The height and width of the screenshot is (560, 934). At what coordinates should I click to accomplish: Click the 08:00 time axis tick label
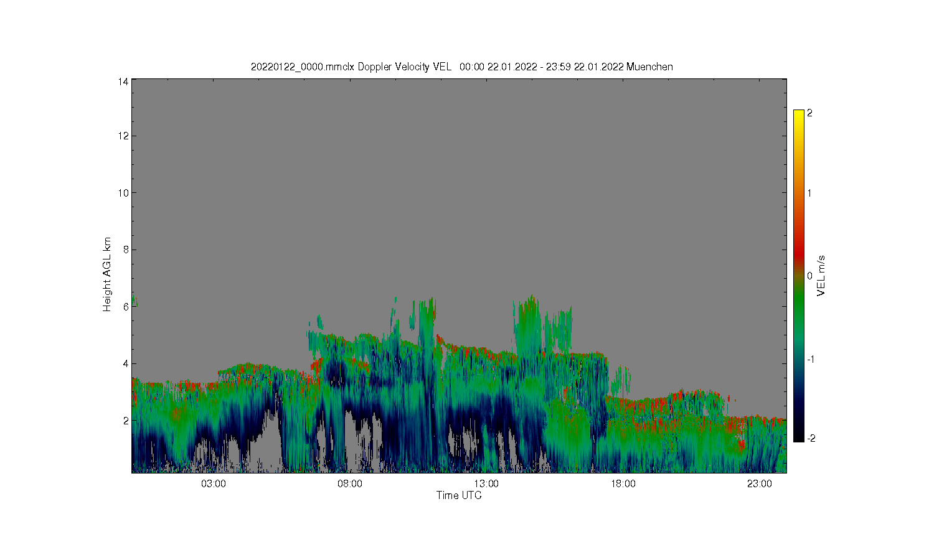pyautogui.click(x=350, y=484)
